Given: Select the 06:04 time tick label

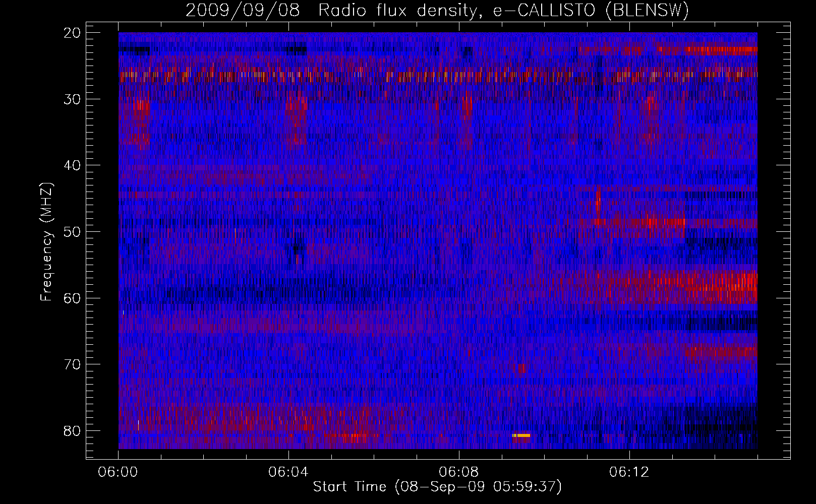Looking at the screenshot, I should [x=288, y=472].
